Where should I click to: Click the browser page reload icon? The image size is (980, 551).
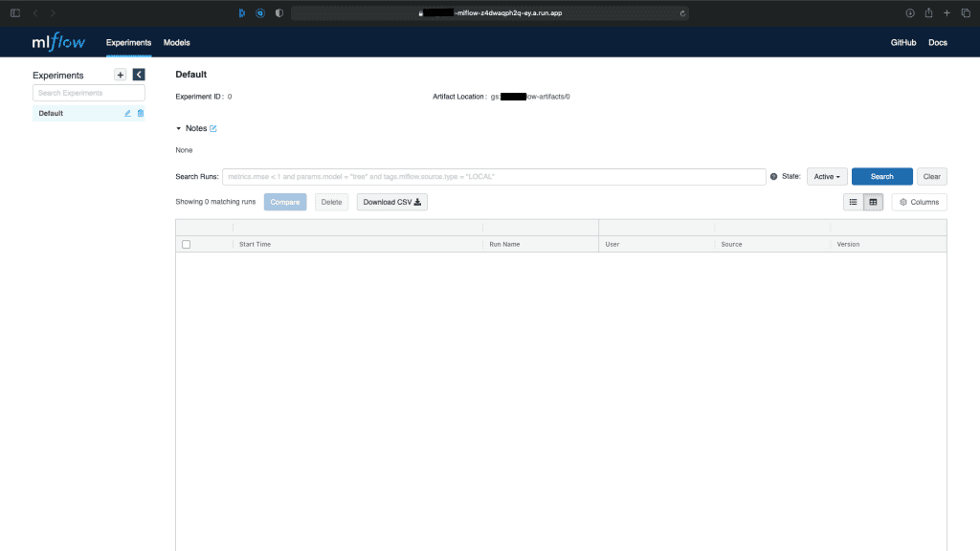tap(682, 13)
